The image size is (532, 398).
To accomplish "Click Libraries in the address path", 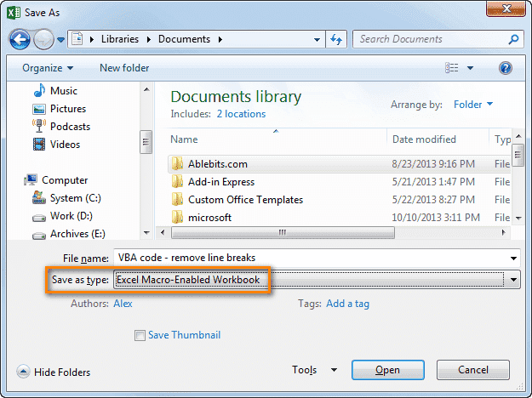I will coord(120,39).
